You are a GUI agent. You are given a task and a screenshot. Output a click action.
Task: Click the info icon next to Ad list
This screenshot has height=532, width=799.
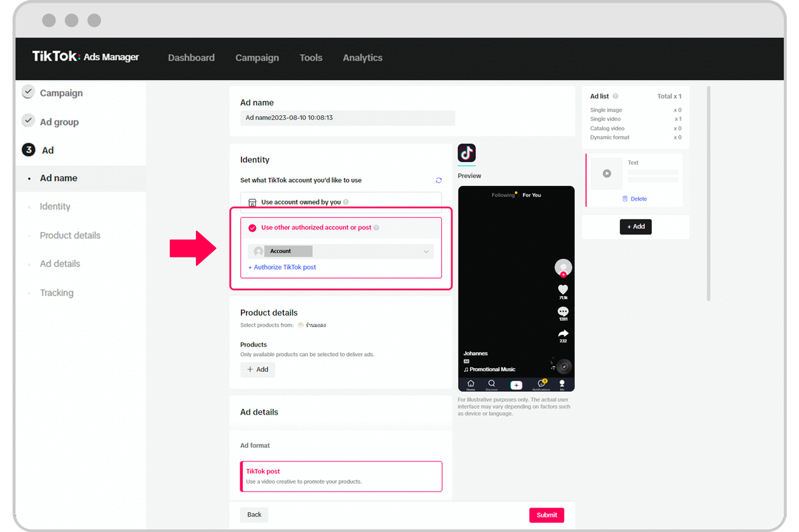615,97
